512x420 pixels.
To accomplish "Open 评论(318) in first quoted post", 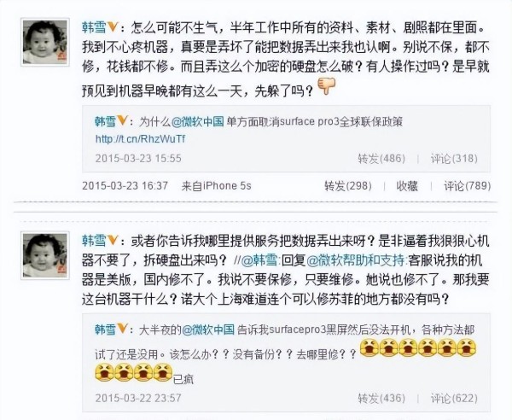I will click(x=454, y=159).
